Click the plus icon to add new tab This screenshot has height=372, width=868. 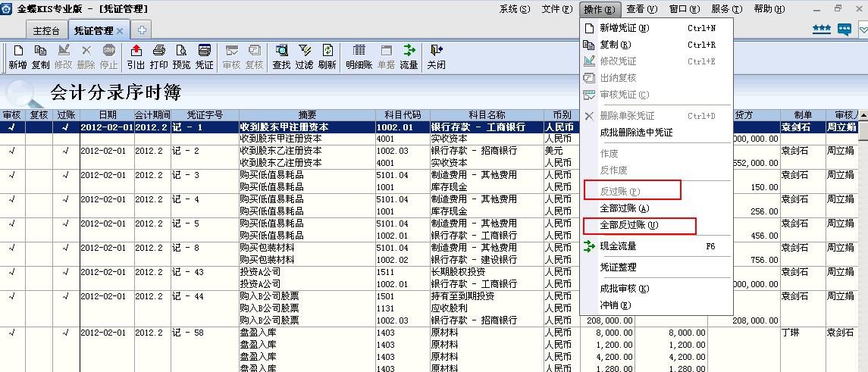(x=142, y=30)
